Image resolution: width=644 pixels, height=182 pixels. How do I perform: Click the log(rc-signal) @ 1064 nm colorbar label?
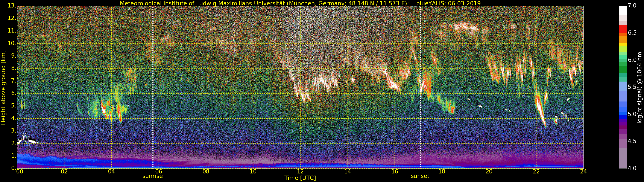[x=639, y=91]
